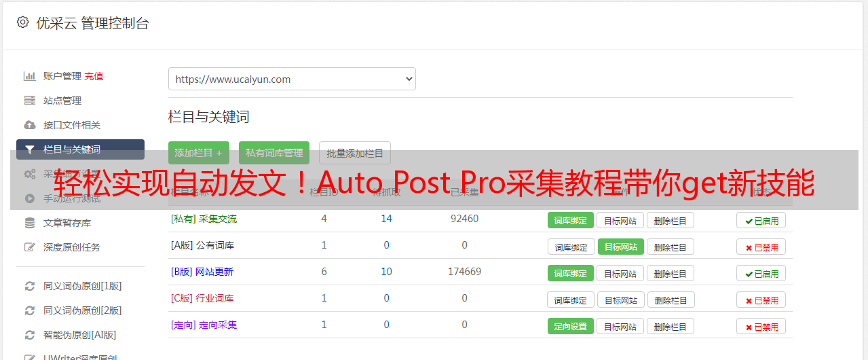The height and width of the screenshot is (360, 868).
Task: Click 删除栏目 for the 行业词库 row
Action: coord(671,300)
